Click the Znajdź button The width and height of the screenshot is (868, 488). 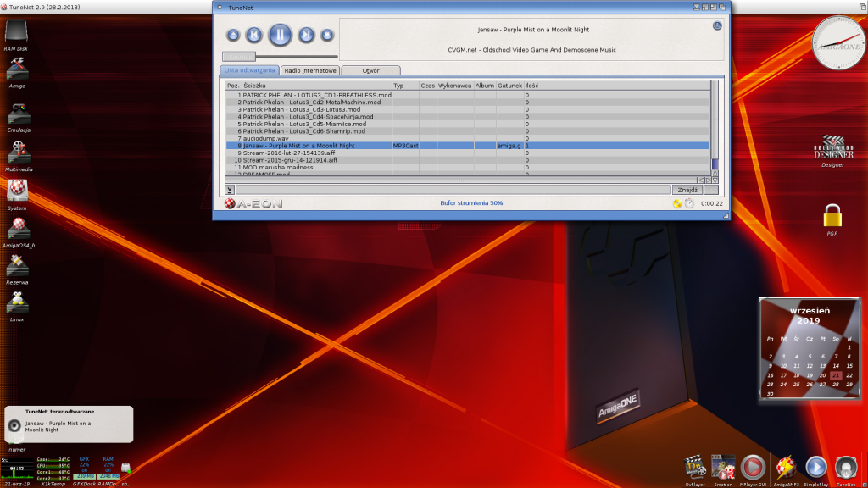pos(687,190)
